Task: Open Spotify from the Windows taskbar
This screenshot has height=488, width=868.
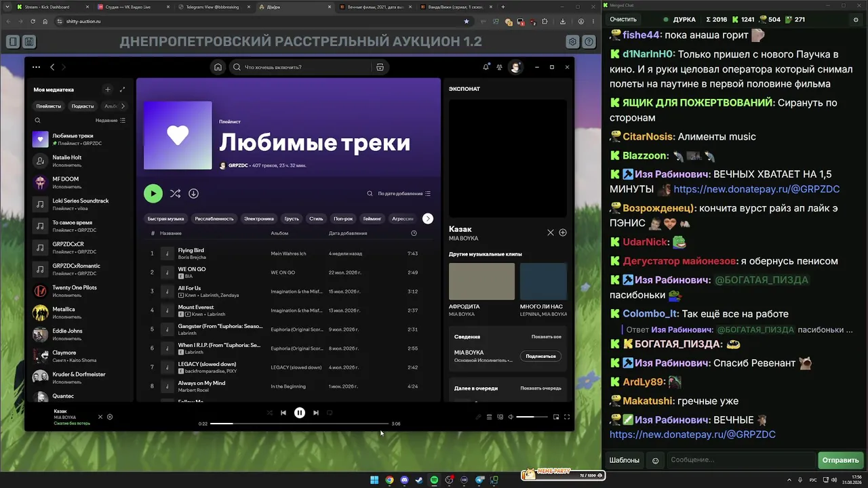Action: (x=434, y=481)
